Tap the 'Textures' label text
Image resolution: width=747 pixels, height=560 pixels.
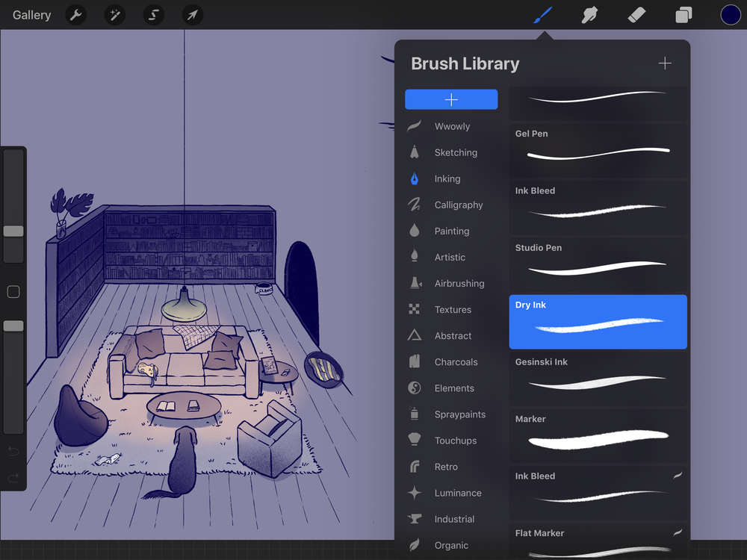click(x=453, y=310)
